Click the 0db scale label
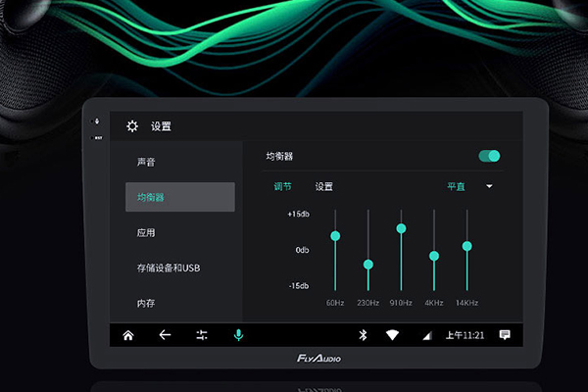The image size is (588, 392). tap(302, 250)
